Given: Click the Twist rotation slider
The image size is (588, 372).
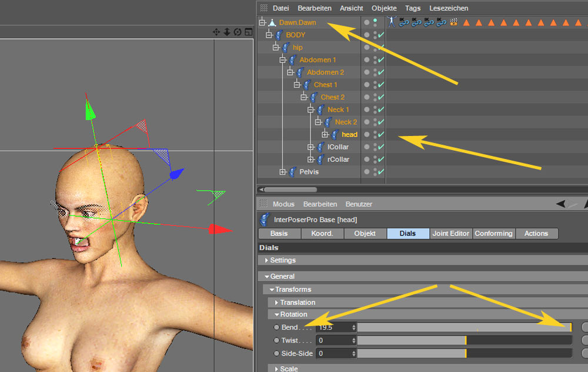Looking at the screenshot, I should tap(465, 340).
